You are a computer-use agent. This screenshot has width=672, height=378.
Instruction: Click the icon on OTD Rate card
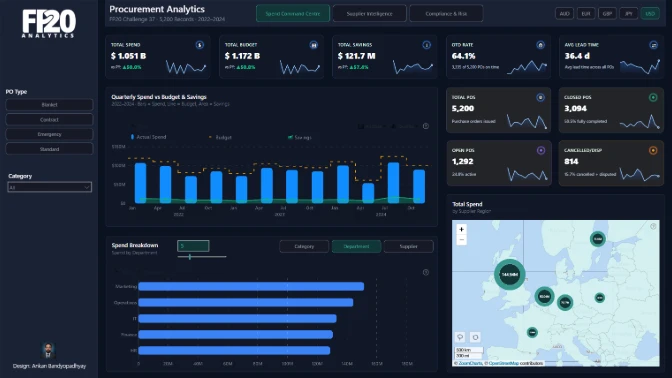click(540, 45)
